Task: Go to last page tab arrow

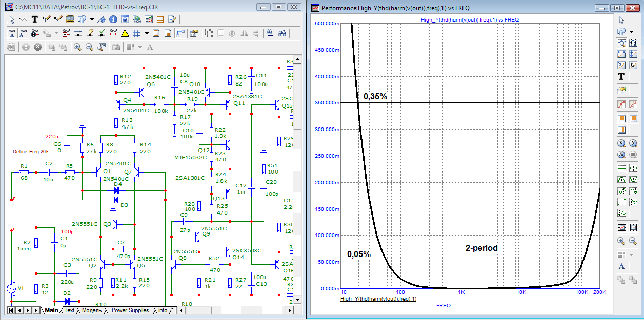Action: (36, 310)
